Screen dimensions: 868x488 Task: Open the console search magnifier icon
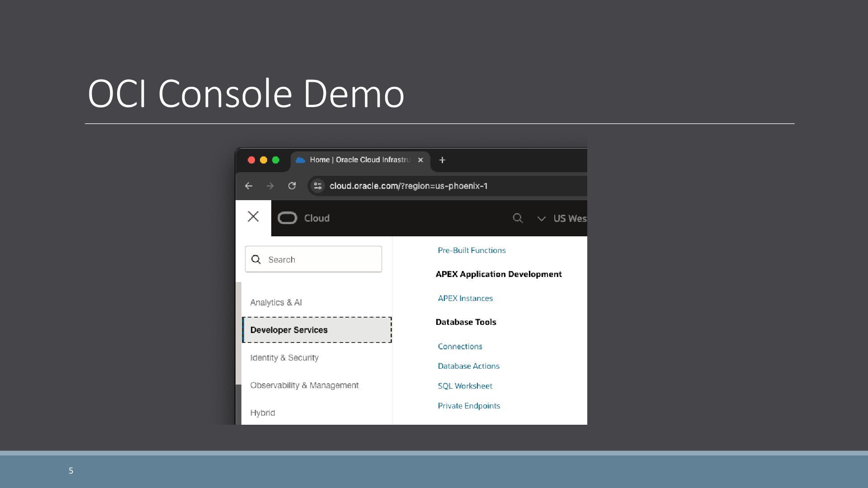pyautogui.click(x=518, y=218)
